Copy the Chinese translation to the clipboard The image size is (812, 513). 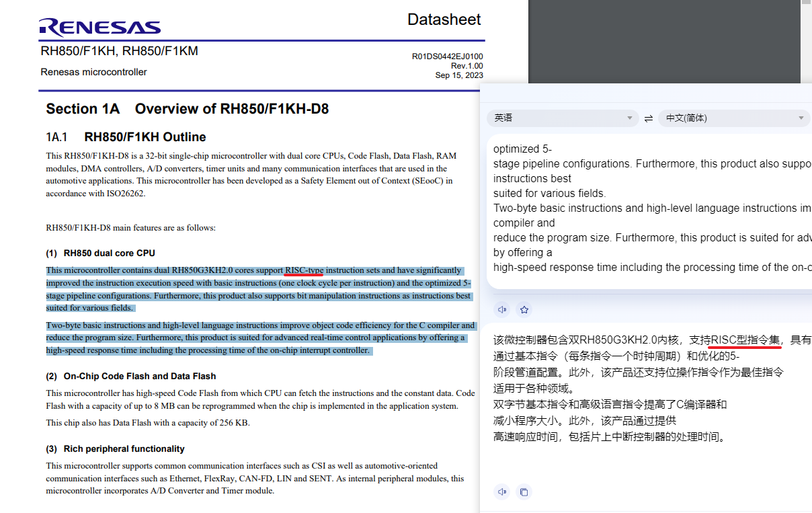(x=524, y=492)
